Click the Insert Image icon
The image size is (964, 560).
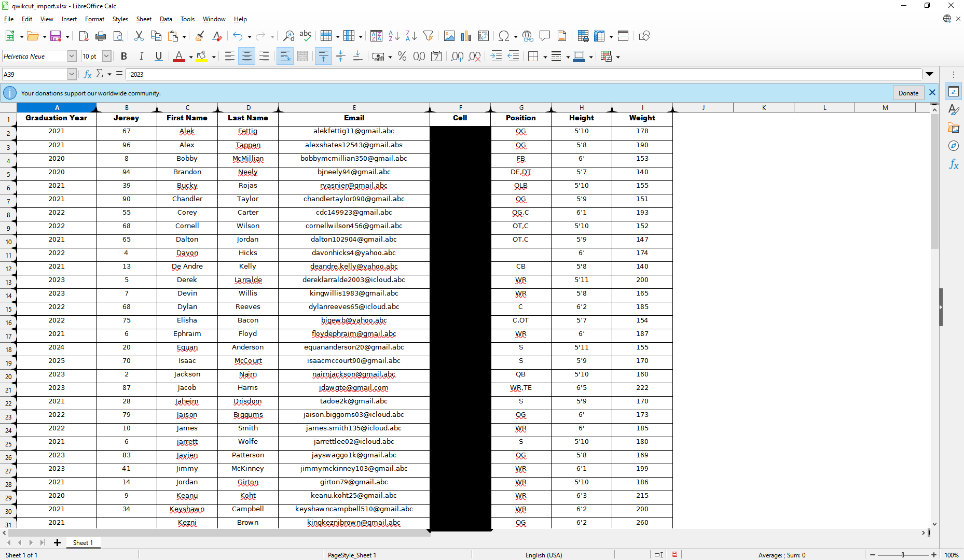point(449,36)
